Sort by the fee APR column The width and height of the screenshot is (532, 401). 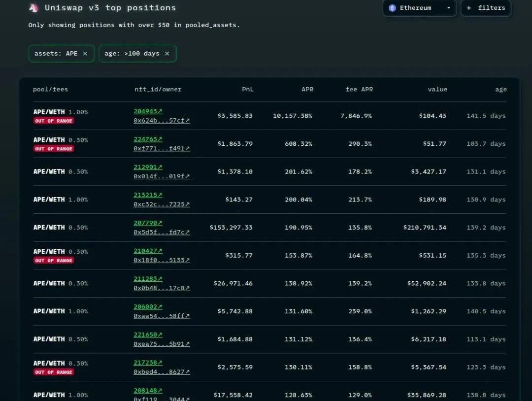tap(359, 89)
